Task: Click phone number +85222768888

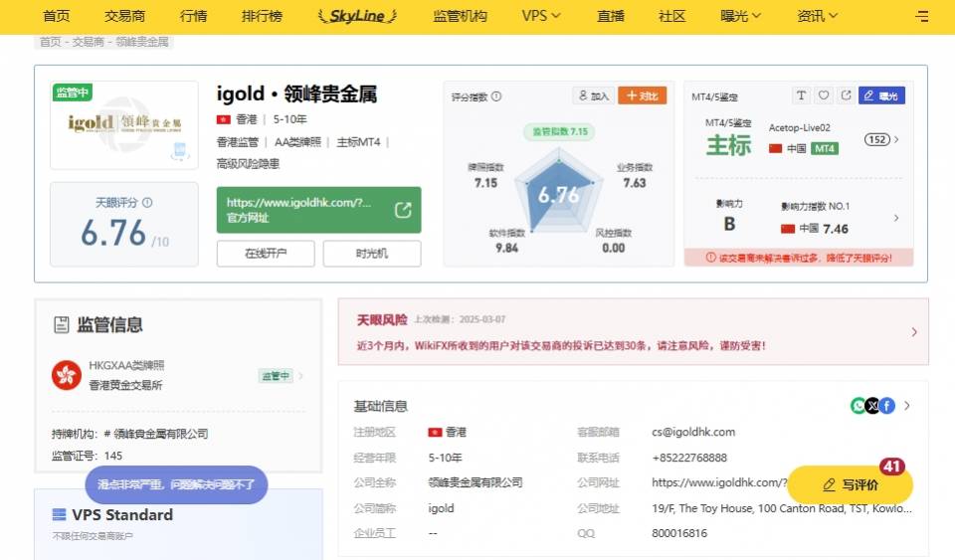Action: point(689,458)
